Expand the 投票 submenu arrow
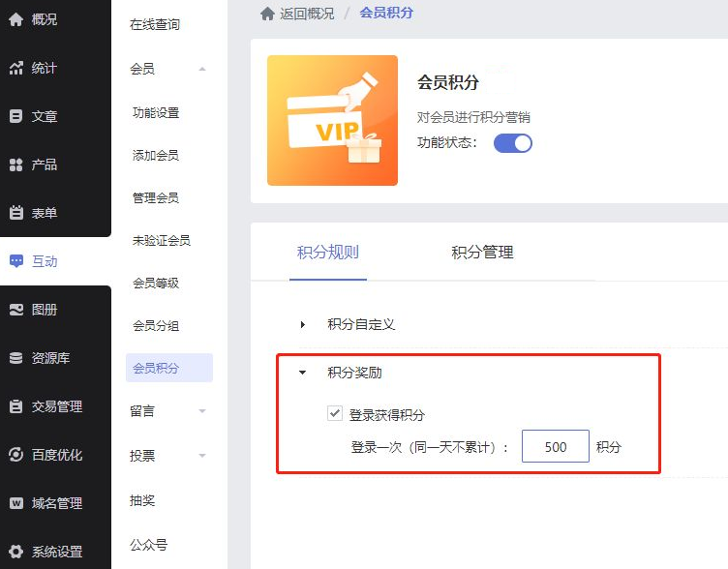Viewport: 728px width, 569px height. pyautogui.click(x=202, y=455)
